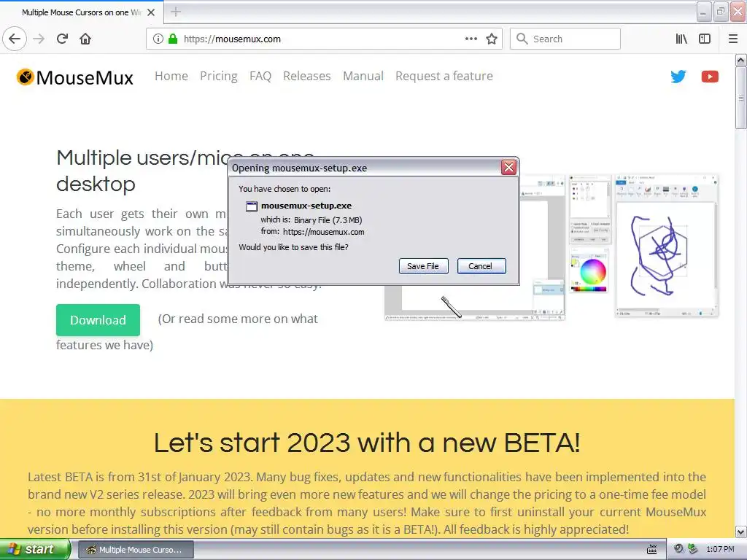The height and width of the screenshot is (560, 747).
Task: Click the page scrollbar up arrow
Action: (741, 60)
